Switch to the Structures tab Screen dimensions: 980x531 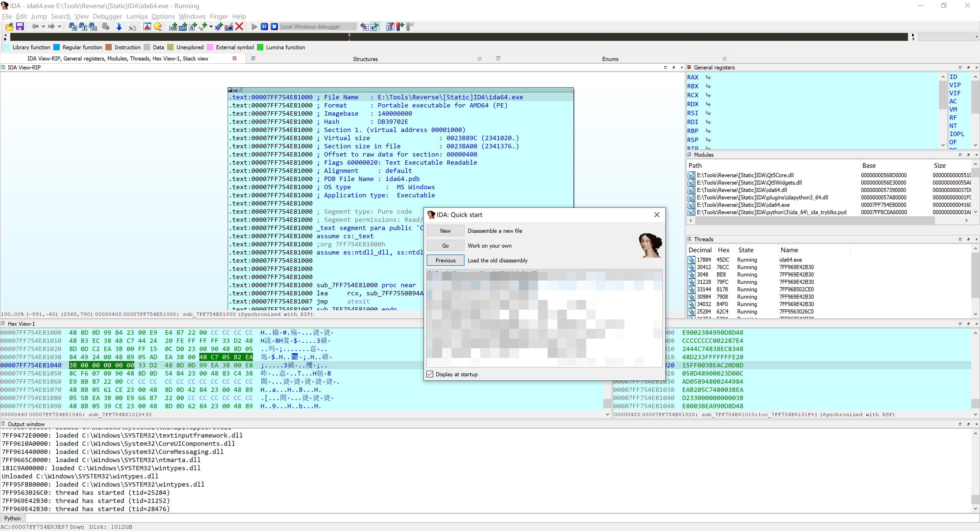pos(365,59)
